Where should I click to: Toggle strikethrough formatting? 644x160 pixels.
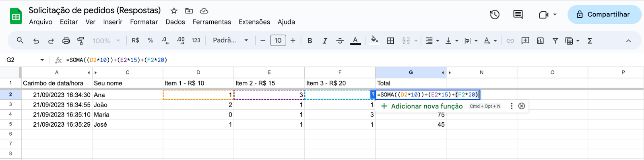(340, 41)
